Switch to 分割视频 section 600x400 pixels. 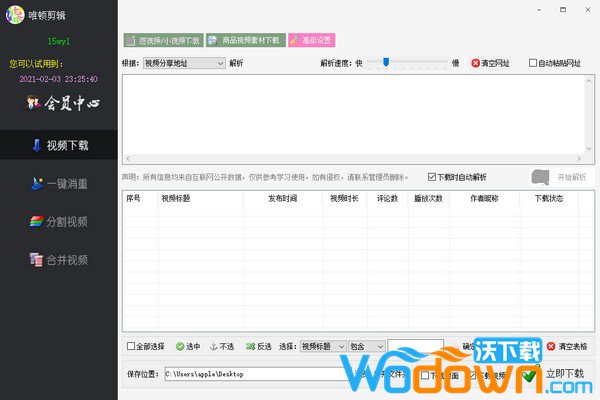60,222
